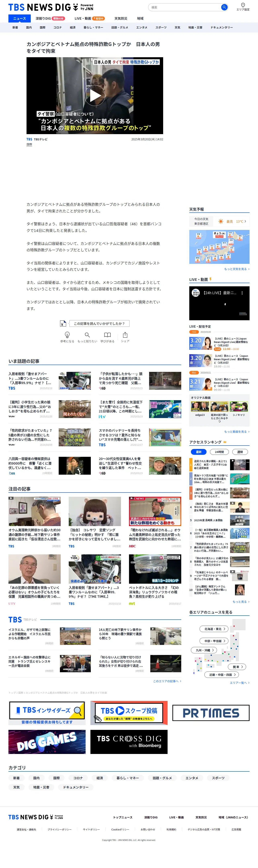Viewport: 258px width, 868px height.
Task: Switch ranking to 週間
Action: [240, 452]
